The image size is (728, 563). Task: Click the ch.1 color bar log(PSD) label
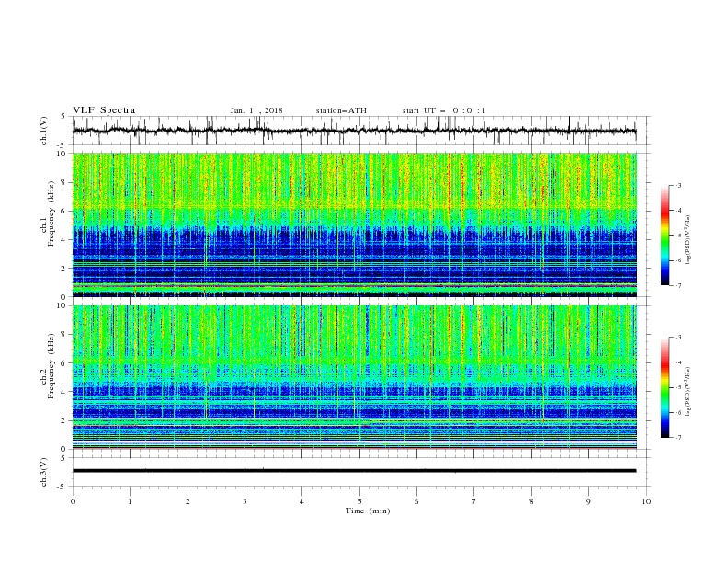(688, 240)
